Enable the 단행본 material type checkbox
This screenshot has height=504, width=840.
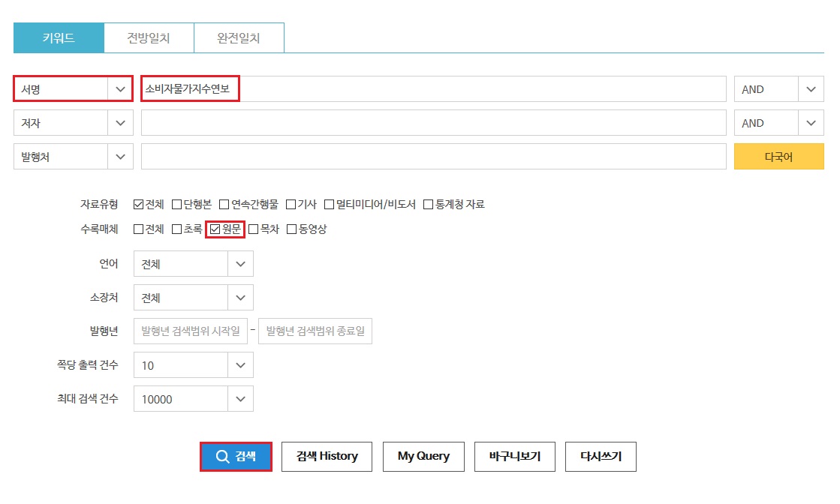coord(177,203)
